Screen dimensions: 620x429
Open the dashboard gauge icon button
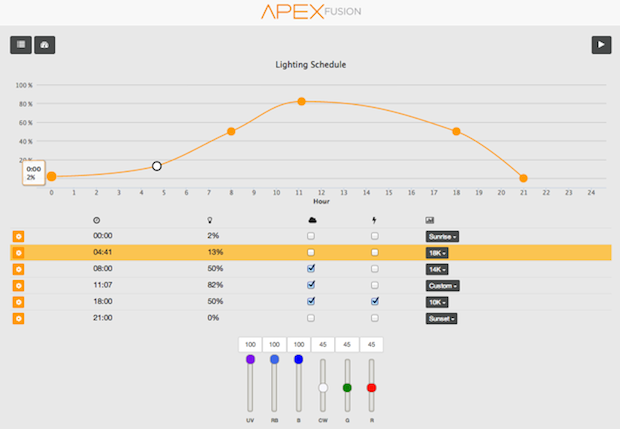[x=44, y=45]
